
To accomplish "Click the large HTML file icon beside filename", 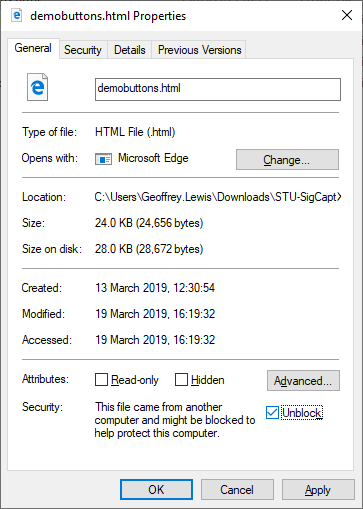I will 37,87.
